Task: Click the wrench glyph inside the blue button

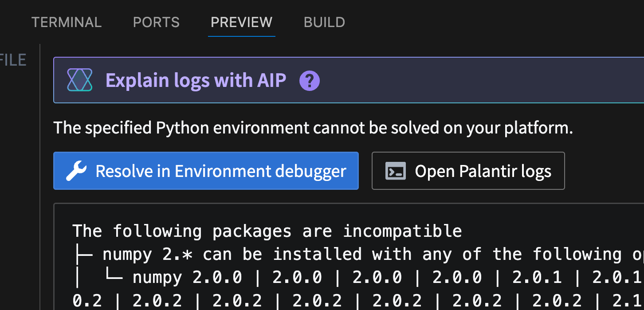Action: (76, 170)
